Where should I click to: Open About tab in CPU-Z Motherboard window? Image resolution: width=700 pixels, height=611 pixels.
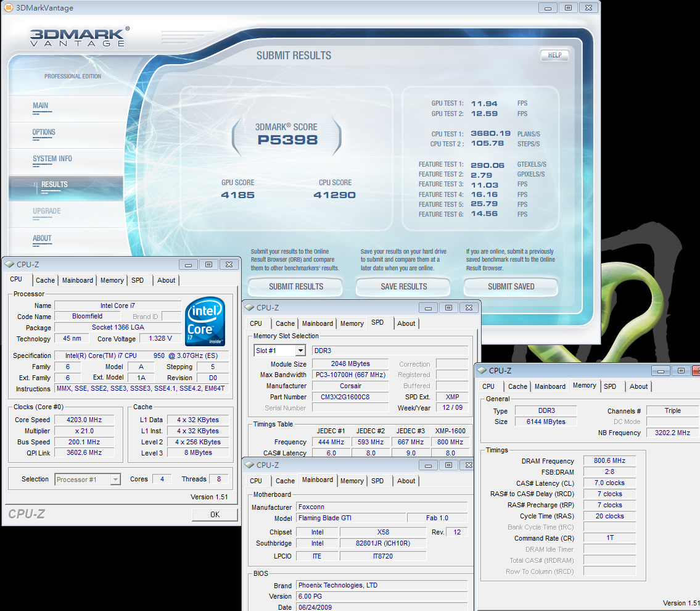[x=406, y=481]
